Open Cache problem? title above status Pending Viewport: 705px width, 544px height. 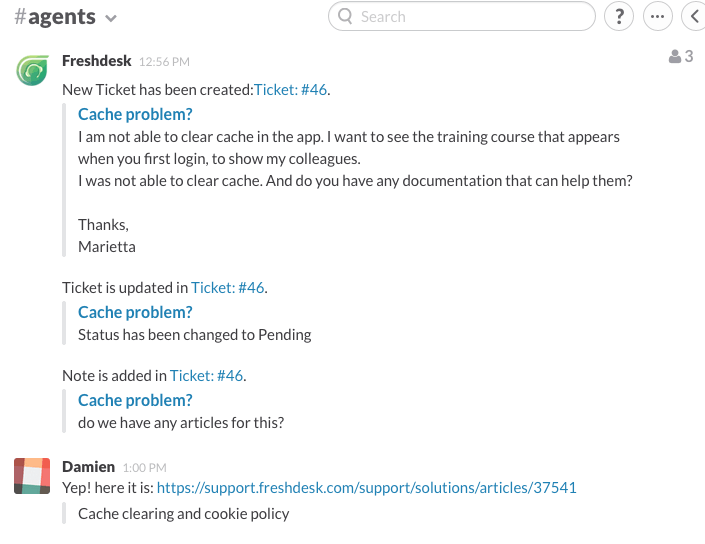(x=135, y=312)
